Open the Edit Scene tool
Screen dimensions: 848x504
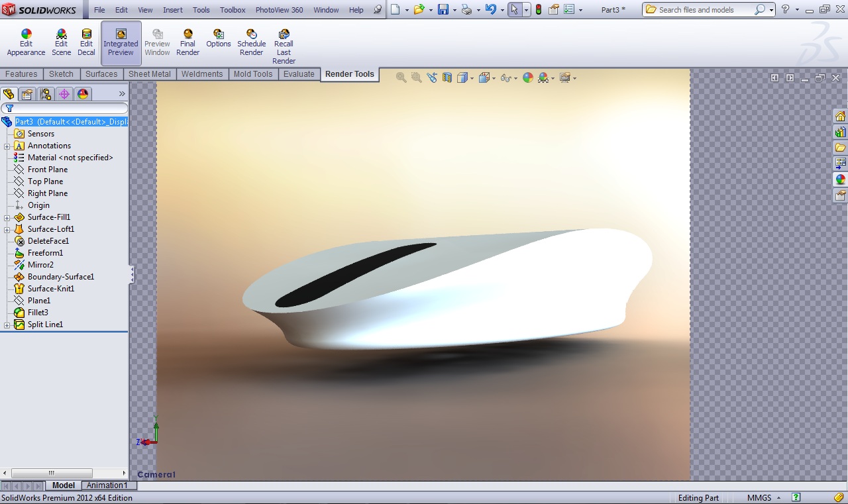click(61, 42)
